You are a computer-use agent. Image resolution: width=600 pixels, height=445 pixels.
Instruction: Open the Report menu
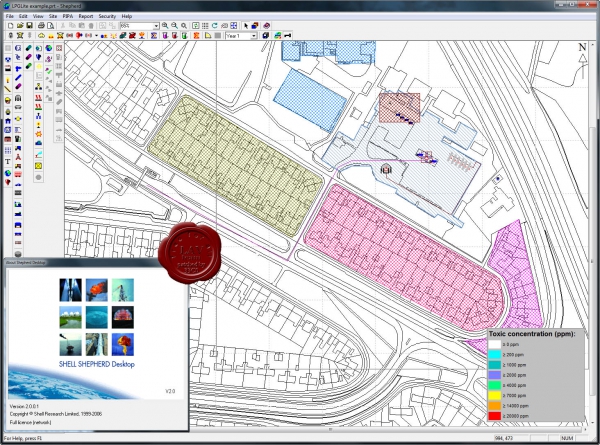coord(86,16)
